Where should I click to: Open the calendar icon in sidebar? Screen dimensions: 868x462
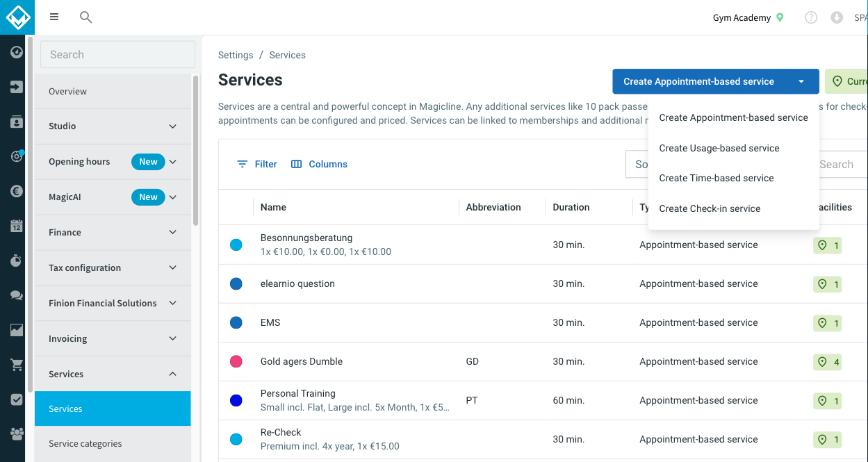(x=17, y=226)
